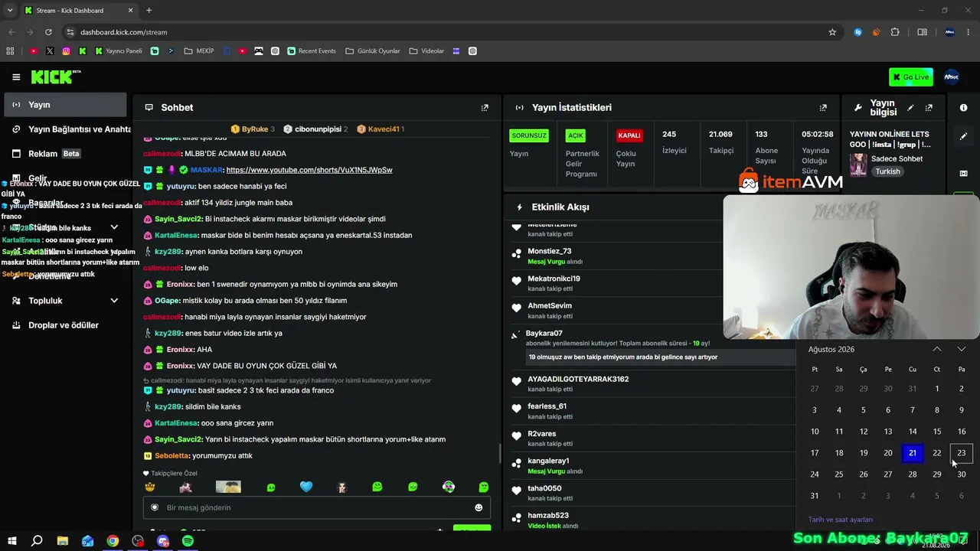
Task: Click the Sadece Sohbet category thumbnail
Action: pos(858,165)
